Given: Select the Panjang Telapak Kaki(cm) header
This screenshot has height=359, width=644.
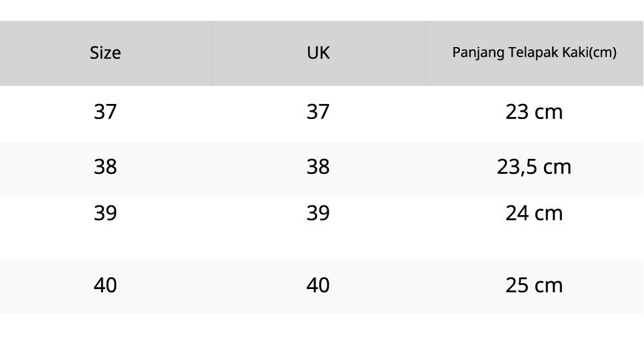Looking at the screenshot, I should (534, 53).
